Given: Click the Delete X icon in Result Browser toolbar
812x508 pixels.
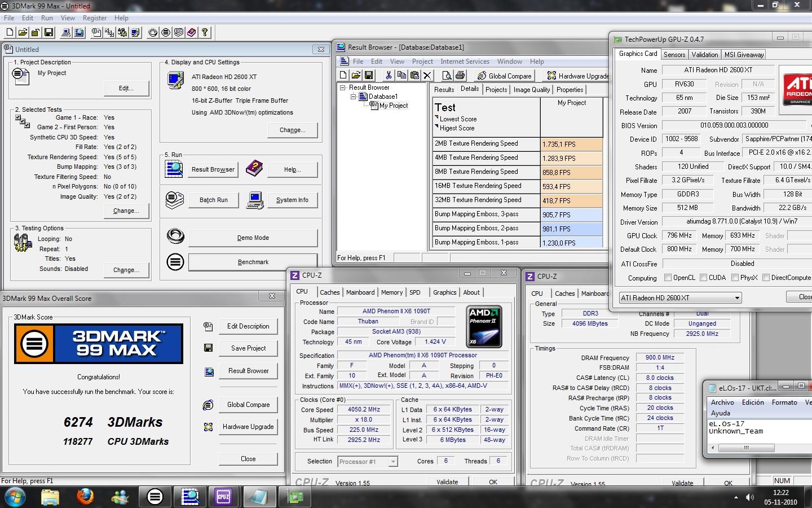Looking at the screenshot, I should pyautogui.click(x=427, y=75).
